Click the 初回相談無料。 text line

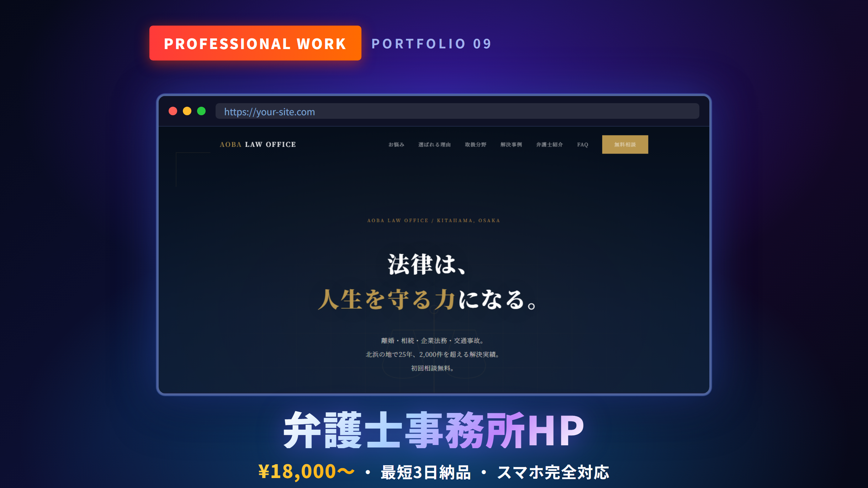[x=433, y=368]
